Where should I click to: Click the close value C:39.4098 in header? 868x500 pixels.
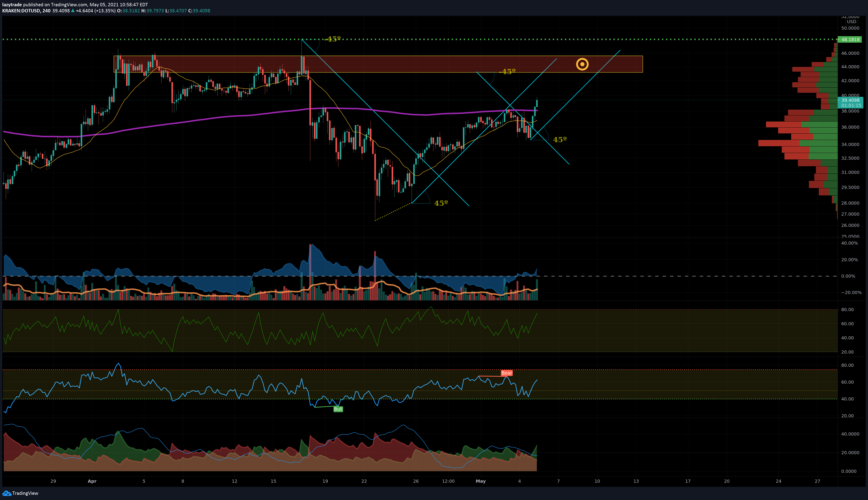199,11
